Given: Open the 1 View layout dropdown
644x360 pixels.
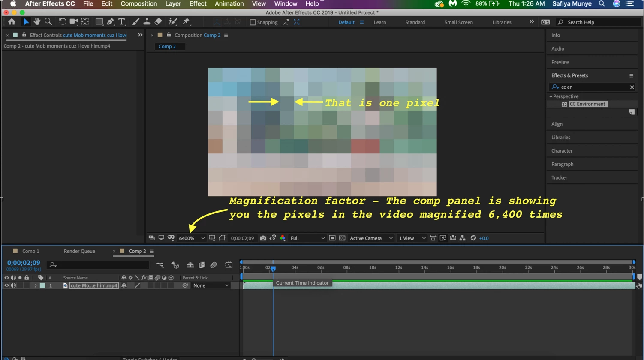Looking at the screenshot, I should point(412,238).
